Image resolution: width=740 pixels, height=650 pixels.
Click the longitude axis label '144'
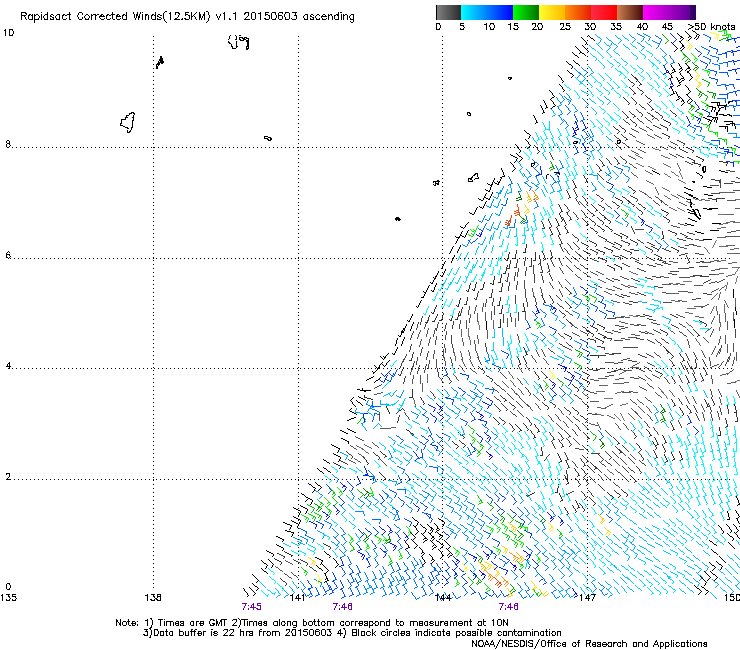pos(443,598)
